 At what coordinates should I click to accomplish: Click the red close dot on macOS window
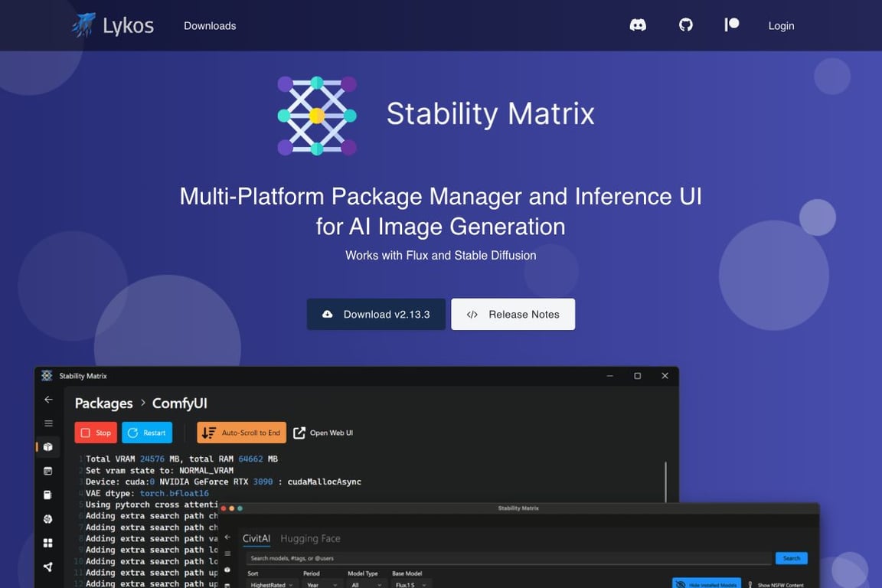[224, 508]
